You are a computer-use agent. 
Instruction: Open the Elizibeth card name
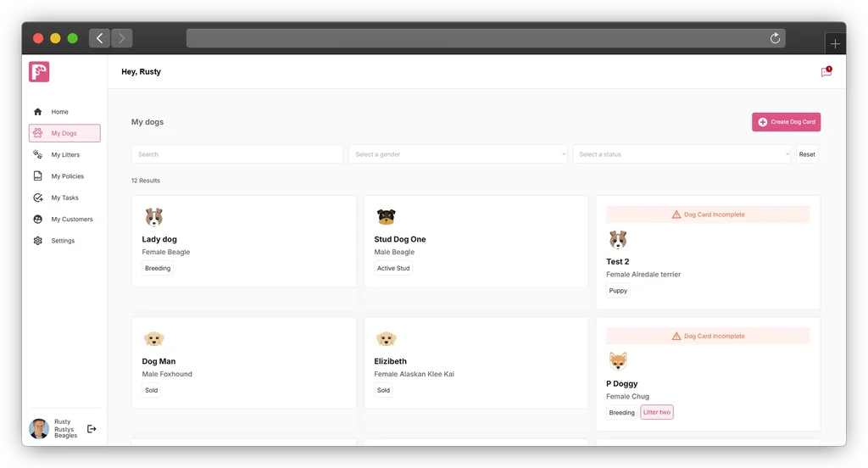point(390,361)
